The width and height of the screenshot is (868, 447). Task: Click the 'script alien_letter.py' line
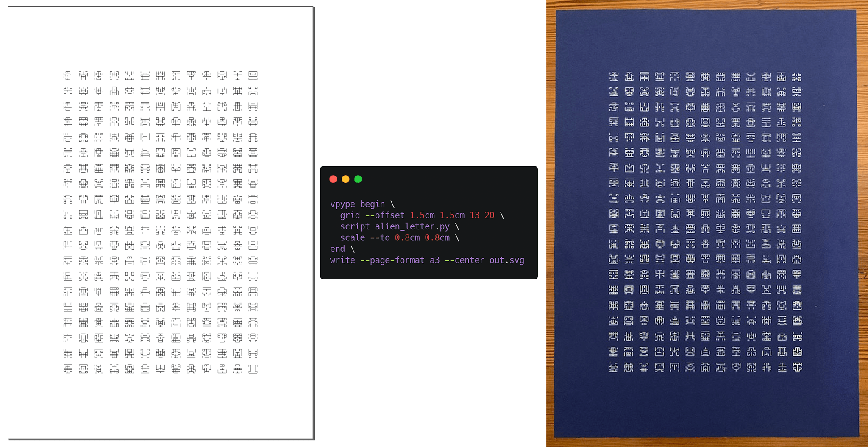pyautogui.click(x=399, y=226)
